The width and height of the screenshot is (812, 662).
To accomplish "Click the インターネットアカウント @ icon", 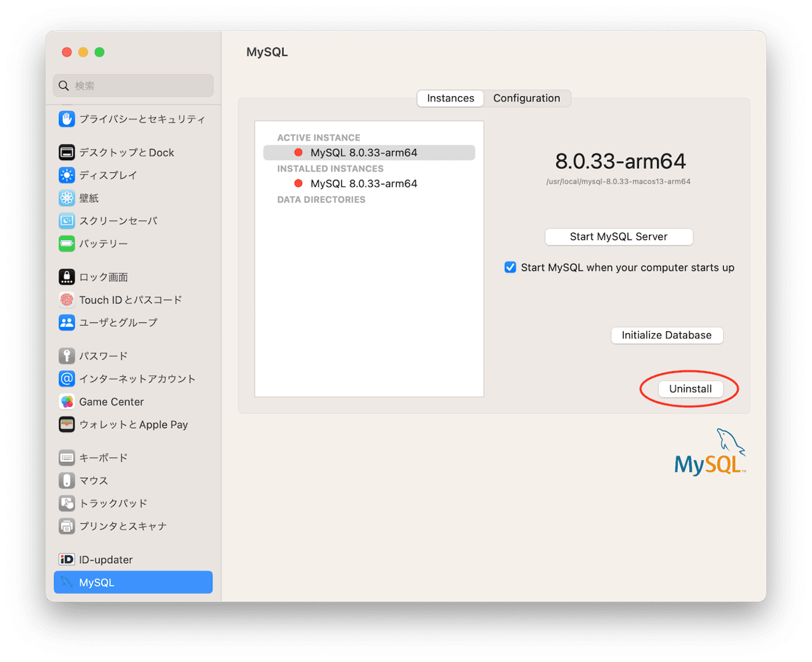I will point(67,378).
